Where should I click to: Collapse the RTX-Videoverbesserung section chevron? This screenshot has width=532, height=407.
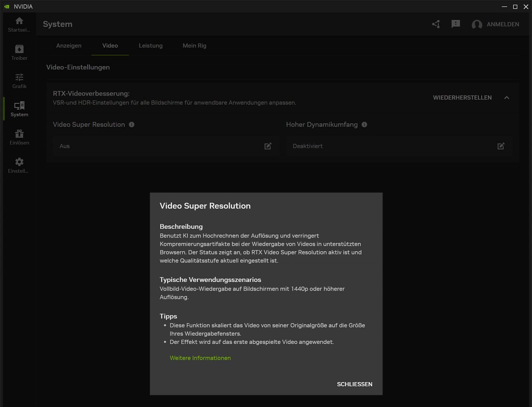tap(506, 98)
